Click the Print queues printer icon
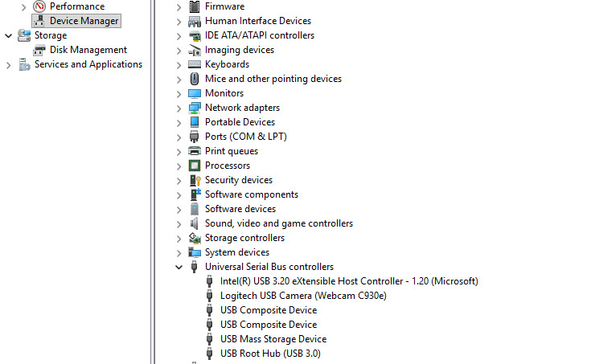 click(195, 151)
